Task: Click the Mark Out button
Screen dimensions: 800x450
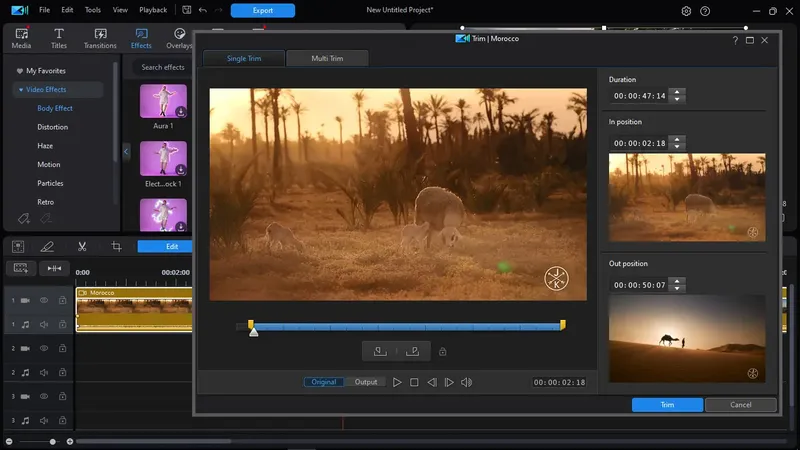Action: [413, 351]
